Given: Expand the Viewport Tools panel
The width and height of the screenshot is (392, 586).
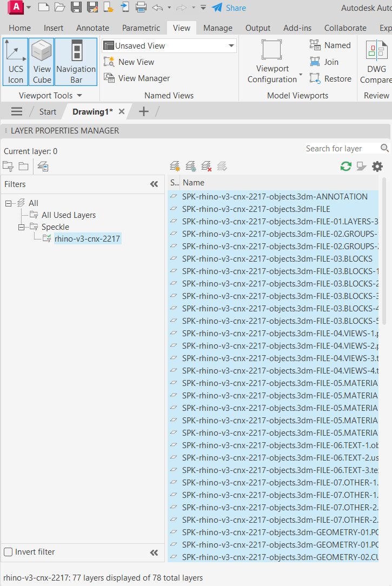Looking at the screenshot, I should (50, 96).
